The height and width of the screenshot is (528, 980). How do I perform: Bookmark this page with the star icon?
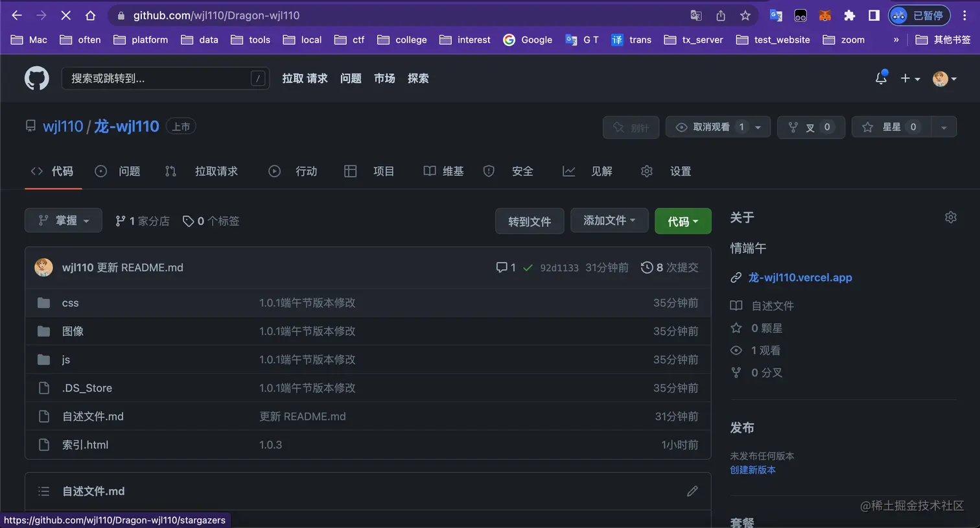745,16
